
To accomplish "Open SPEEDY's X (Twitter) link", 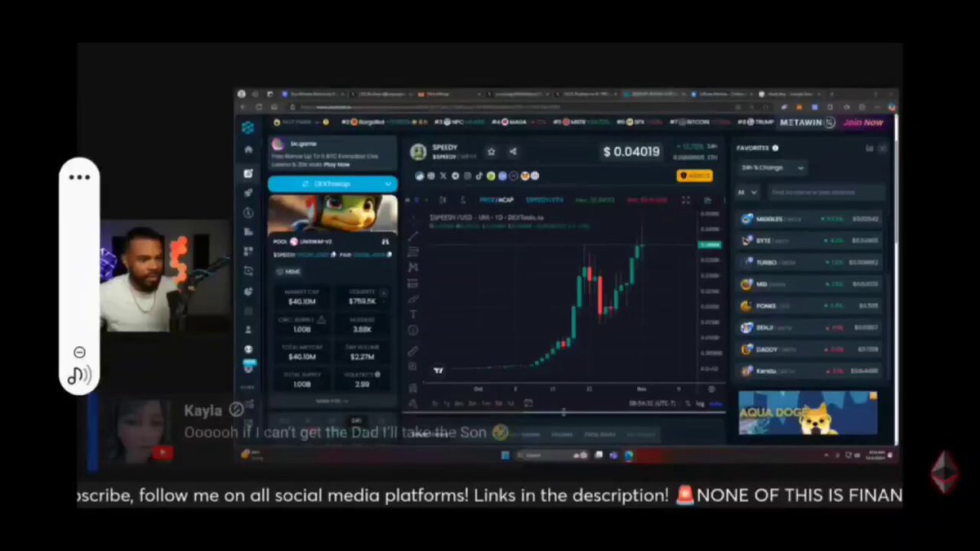I will pyautogui.click(x=443, y=176).
